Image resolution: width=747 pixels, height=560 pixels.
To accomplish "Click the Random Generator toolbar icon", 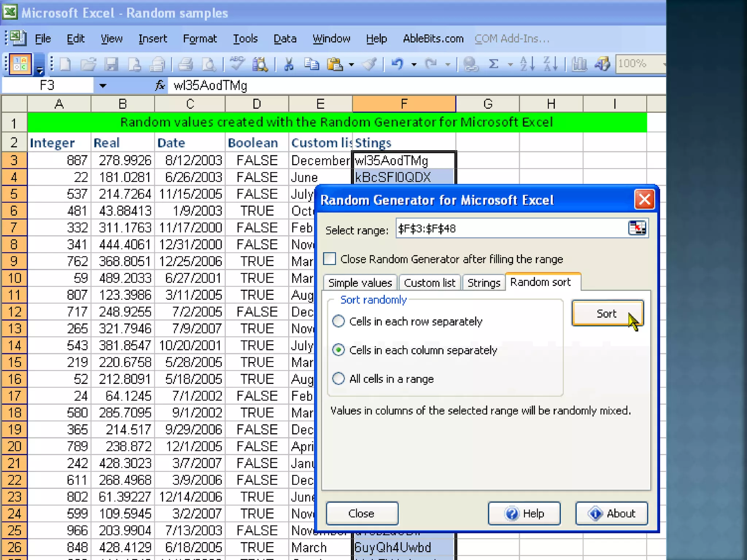I will (x=20, y=64).
